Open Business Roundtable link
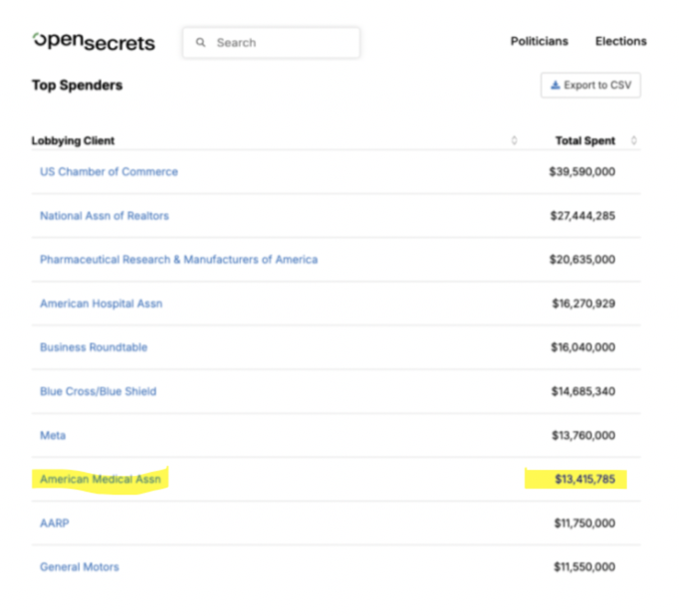The width and height of the screenshot is (679, 616). click(94, 347)
